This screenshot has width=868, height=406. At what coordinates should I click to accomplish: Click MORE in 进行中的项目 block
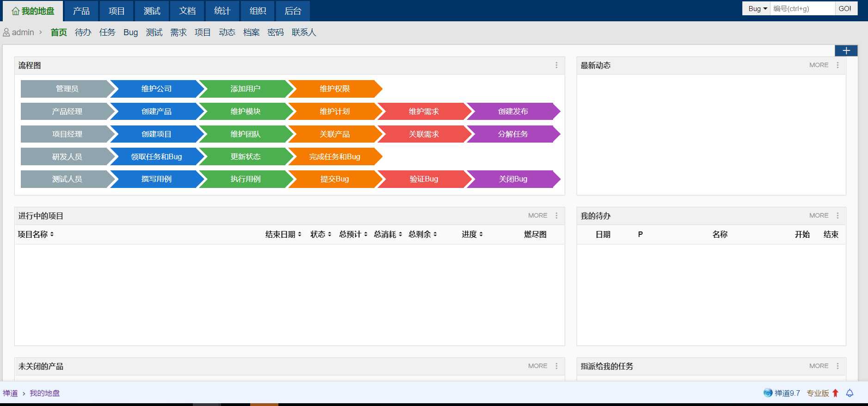tap(537, 216)
